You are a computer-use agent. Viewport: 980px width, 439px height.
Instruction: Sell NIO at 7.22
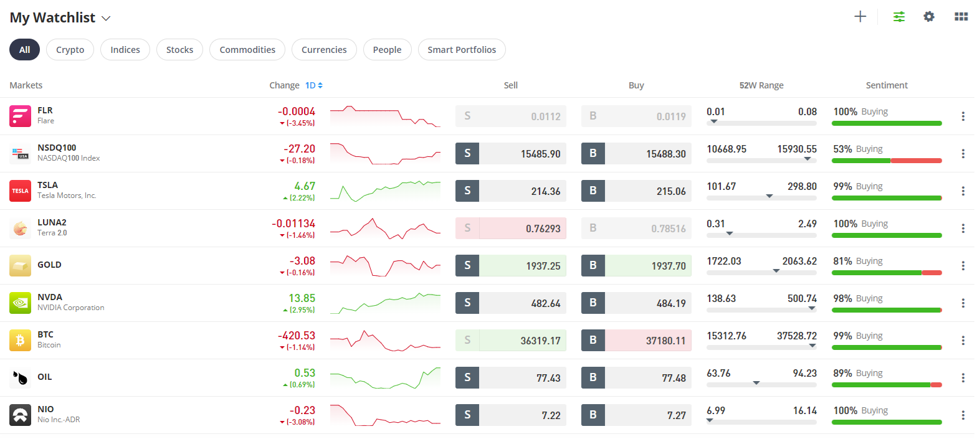click(511, 415)
